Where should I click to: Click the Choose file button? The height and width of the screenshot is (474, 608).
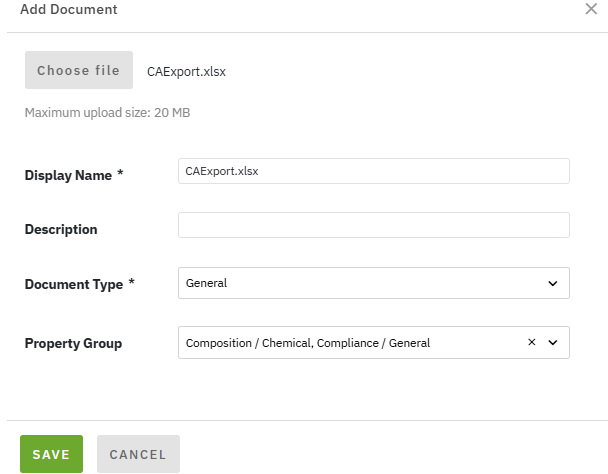(78, 71)
